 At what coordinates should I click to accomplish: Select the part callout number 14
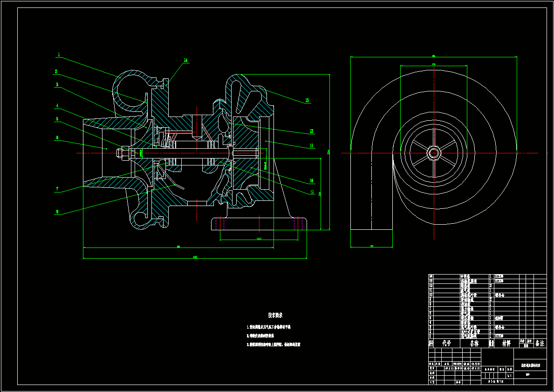pyautogui.click(x=185, y=60)
